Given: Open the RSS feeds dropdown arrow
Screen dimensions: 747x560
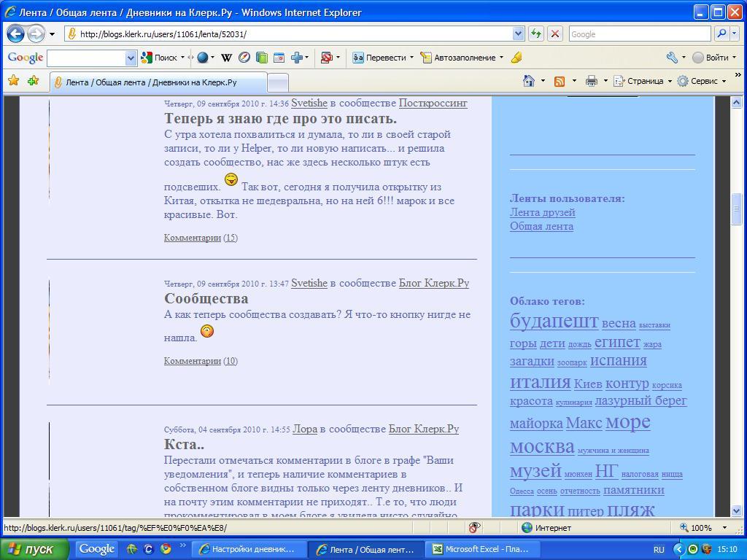Looking at the screenshot, I should coord(573,82).
